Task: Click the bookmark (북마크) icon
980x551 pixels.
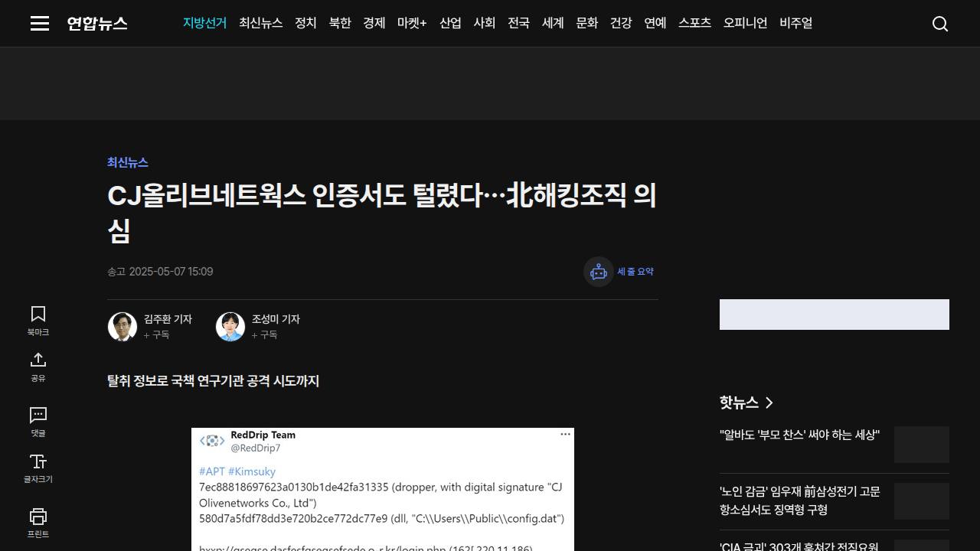Action: tap(38, 314)
